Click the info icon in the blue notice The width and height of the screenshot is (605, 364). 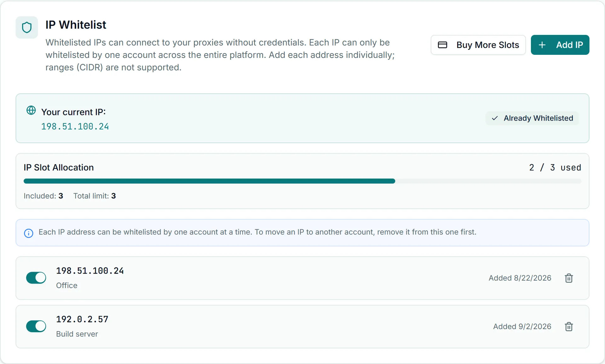coord(29,233)
